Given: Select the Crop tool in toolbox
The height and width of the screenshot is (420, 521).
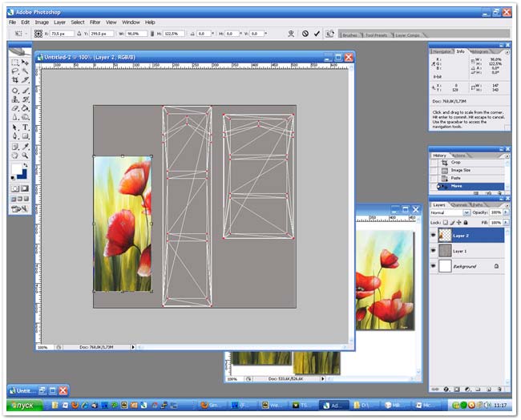Looking at the screenshot, I should pyautogui.click(x=15, y=81).
